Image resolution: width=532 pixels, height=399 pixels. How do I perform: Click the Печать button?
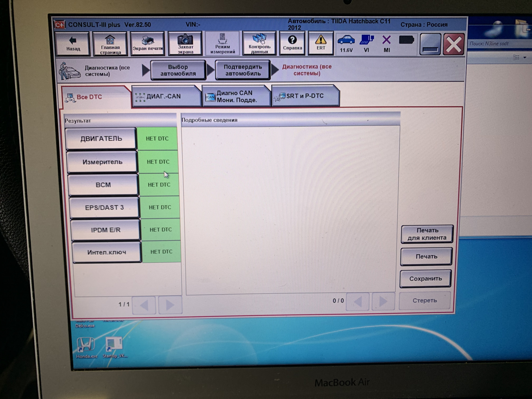click(426, 257)
